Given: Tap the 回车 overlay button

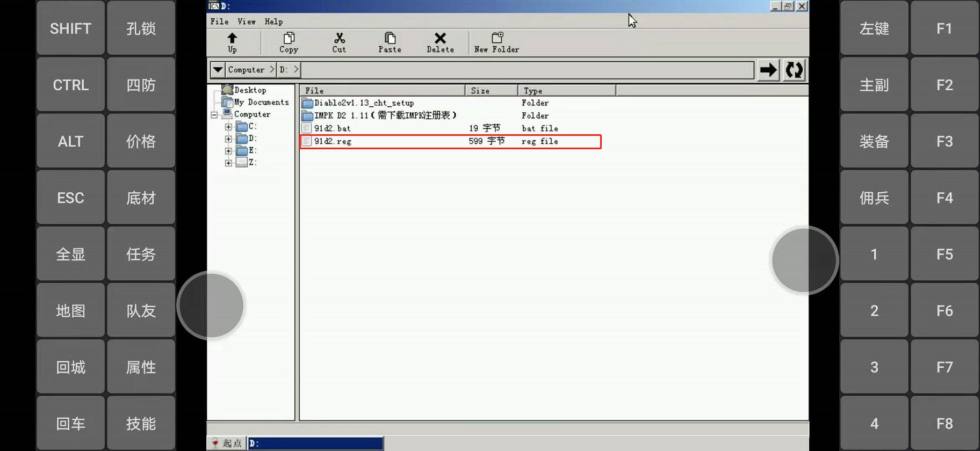Looking at the screenshot, I should [x=70, y=424].
